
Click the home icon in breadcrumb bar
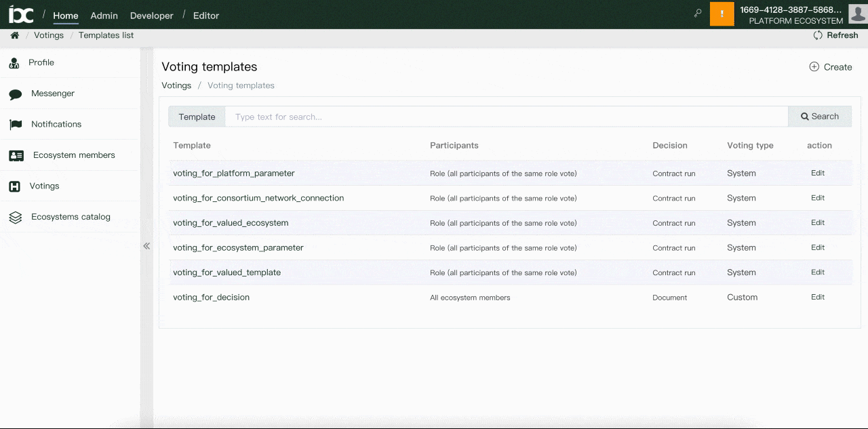click(14, 35)
